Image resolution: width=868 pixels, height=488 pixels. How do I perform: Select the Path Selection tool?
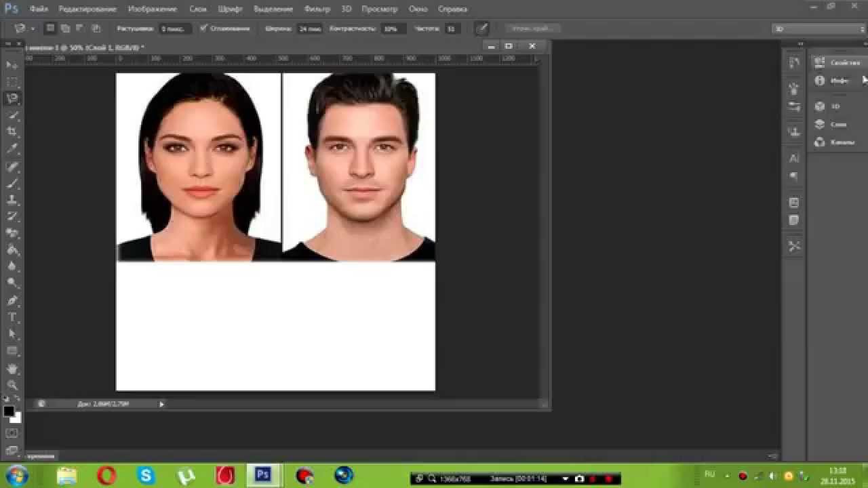pyautogui.click(x=12, y=334)
